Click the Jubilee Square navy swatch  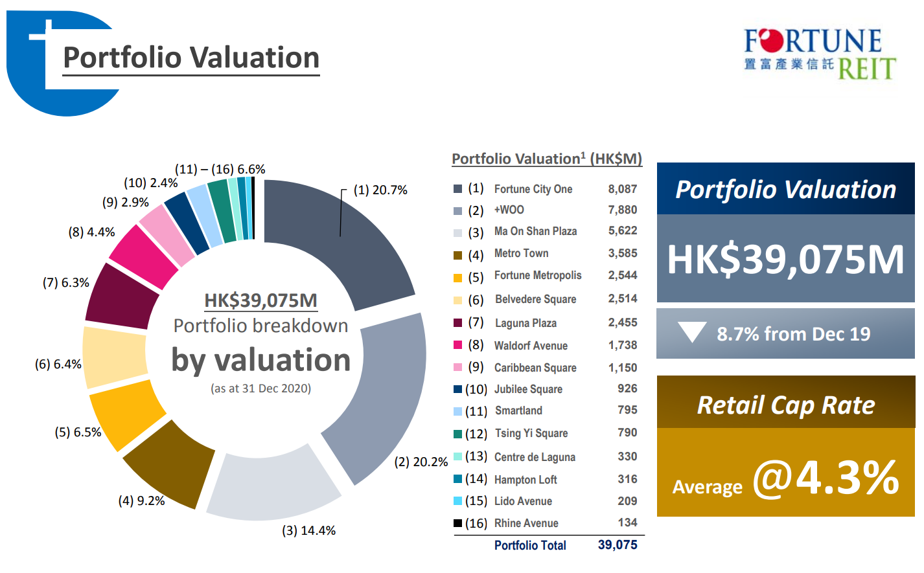[x=457, y=389]
